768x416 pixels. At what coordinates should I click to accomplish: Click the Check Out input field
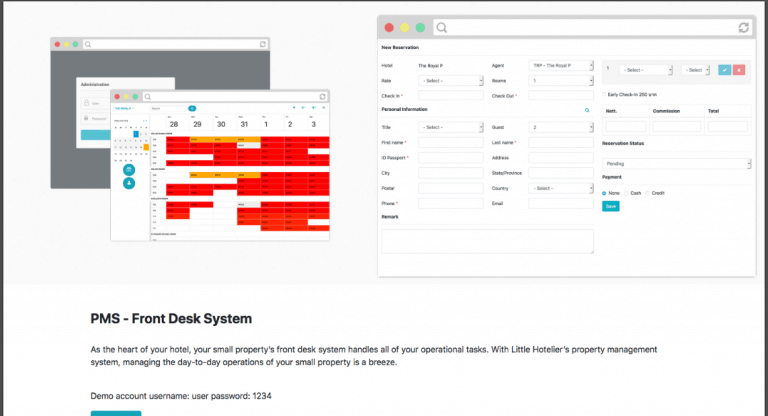point(561,96)
